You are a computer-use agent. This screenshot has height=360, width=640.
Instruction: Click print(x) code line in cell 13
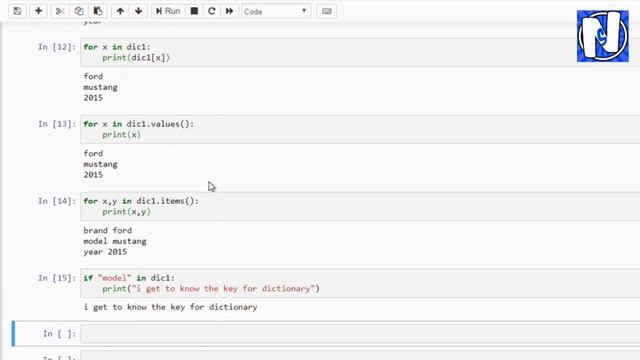click(122, 135)
